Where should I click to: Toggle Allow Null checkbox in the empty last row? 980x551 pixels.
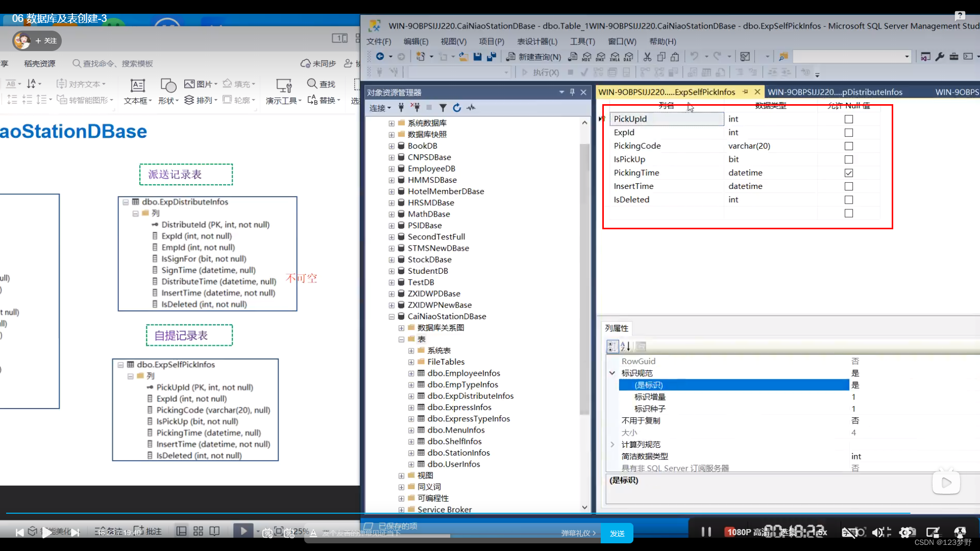pos(849,213)
